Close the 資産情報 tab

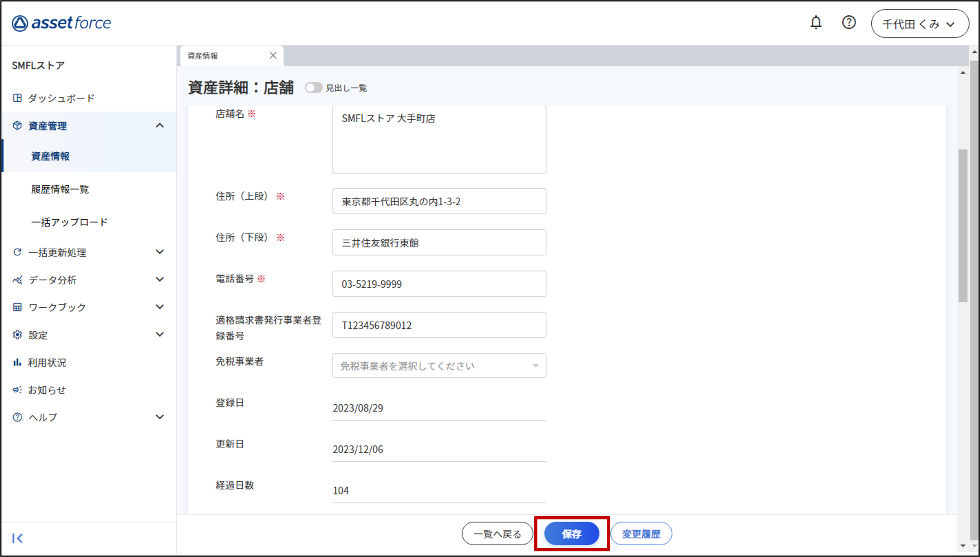[x=273, y=55]
